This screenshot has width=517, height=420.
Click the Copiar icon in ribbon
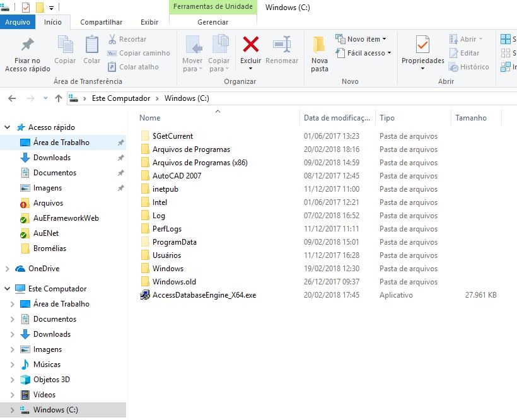(65, 45)
